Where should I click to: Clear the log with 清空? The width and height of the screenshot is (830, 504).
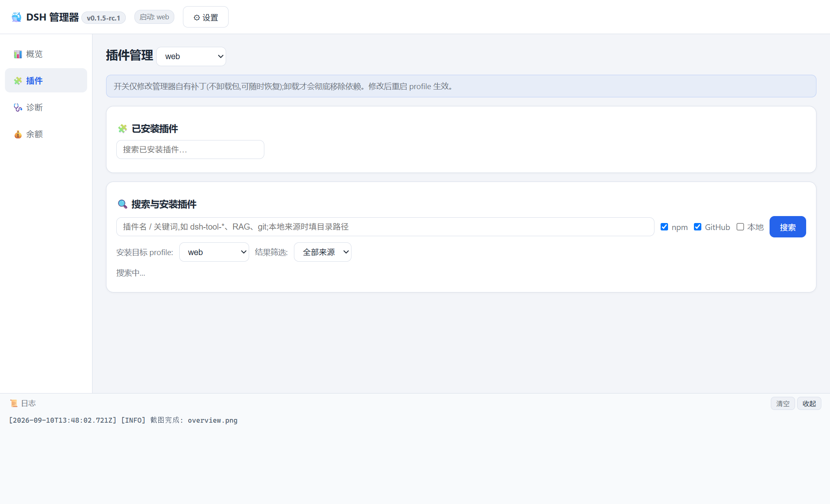(783, 403)
